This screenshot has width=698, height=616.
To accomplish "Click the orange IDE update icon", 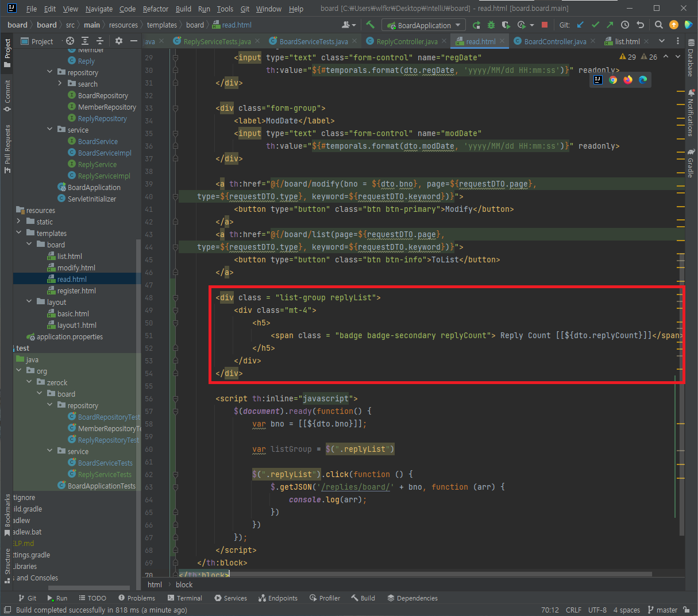I will coord(674,25).
